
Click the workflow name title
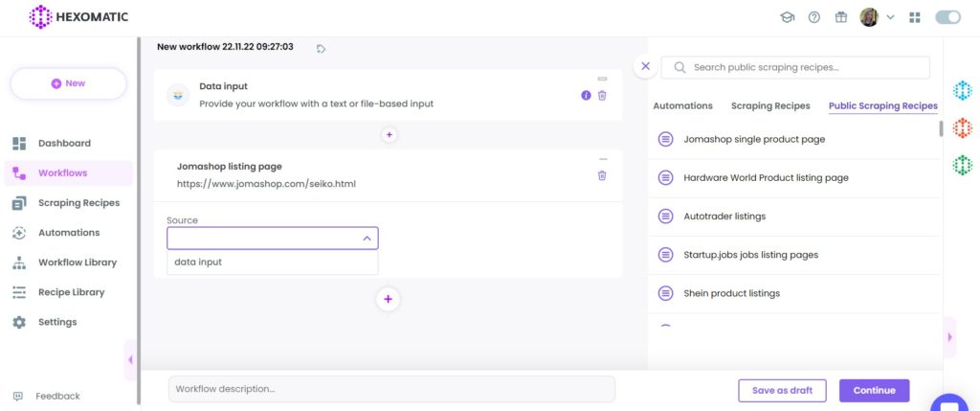click(x=225, y=47)
